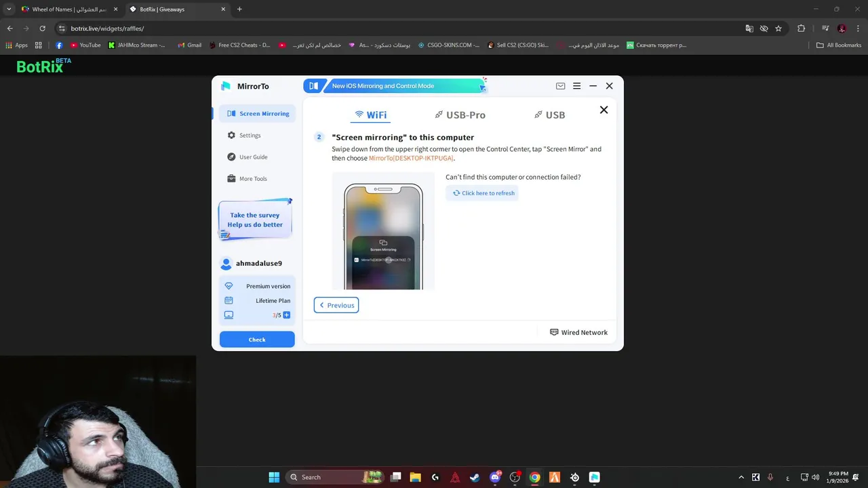The image size is (868, 488).
Task: Open the All Bookmarks folder
Action: coord(839,45)
